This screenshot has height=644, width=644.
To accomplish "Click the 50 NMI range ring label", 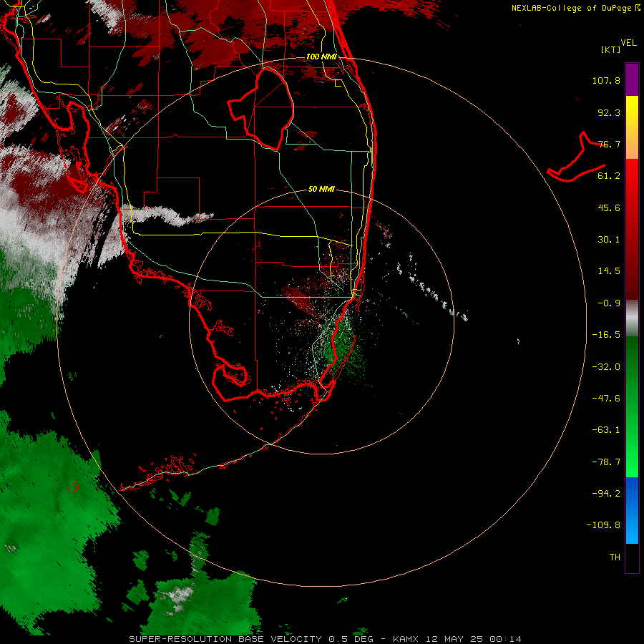I will (x=321, y=189).
